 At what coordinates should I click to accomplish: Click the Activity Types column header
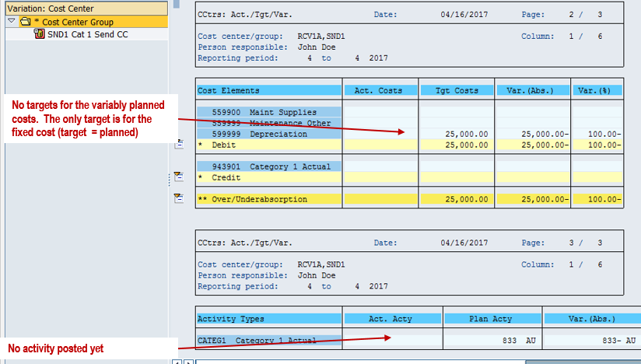pos(268,318)
